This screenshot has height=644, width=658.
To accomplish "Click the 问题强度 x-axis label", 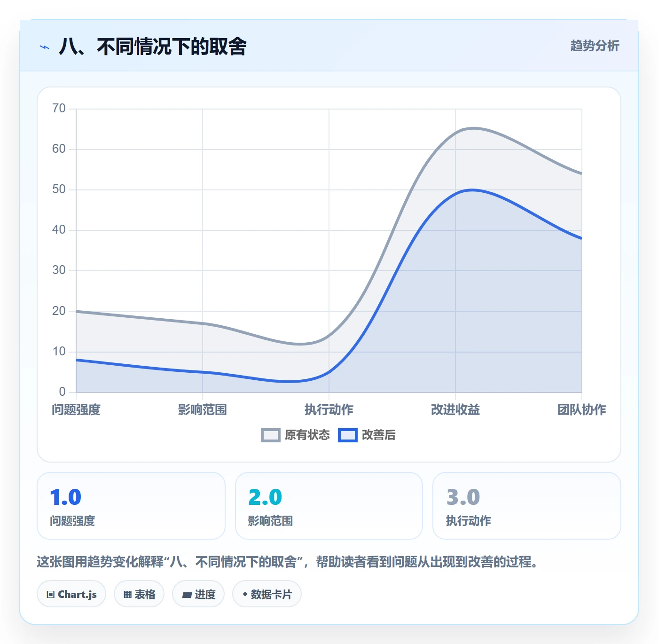I will coord(76,409).
